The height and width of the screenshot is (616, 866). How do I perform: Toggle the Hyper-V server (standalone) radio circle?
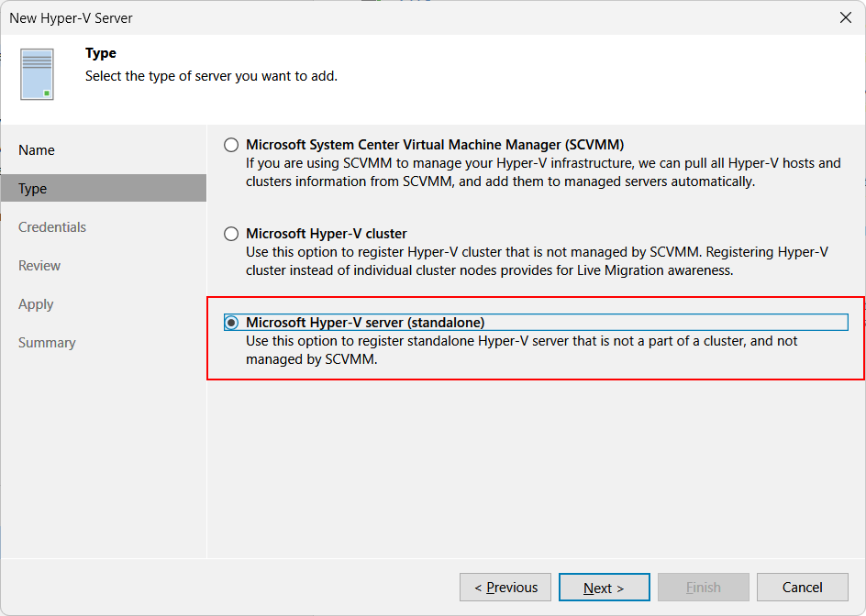click(x=231, y=323)
